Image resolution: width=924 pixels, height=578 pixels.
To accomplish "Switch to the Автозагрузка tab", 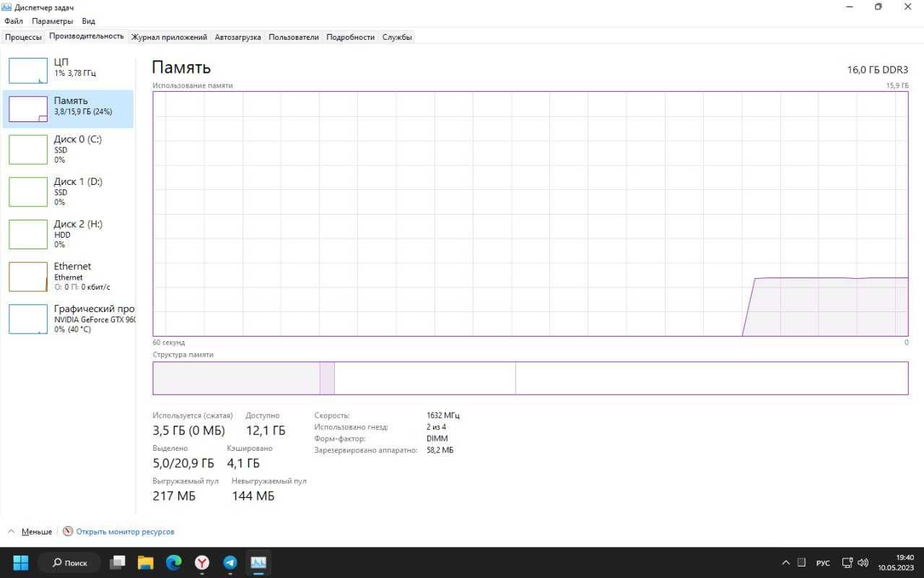I will point(237,37).
